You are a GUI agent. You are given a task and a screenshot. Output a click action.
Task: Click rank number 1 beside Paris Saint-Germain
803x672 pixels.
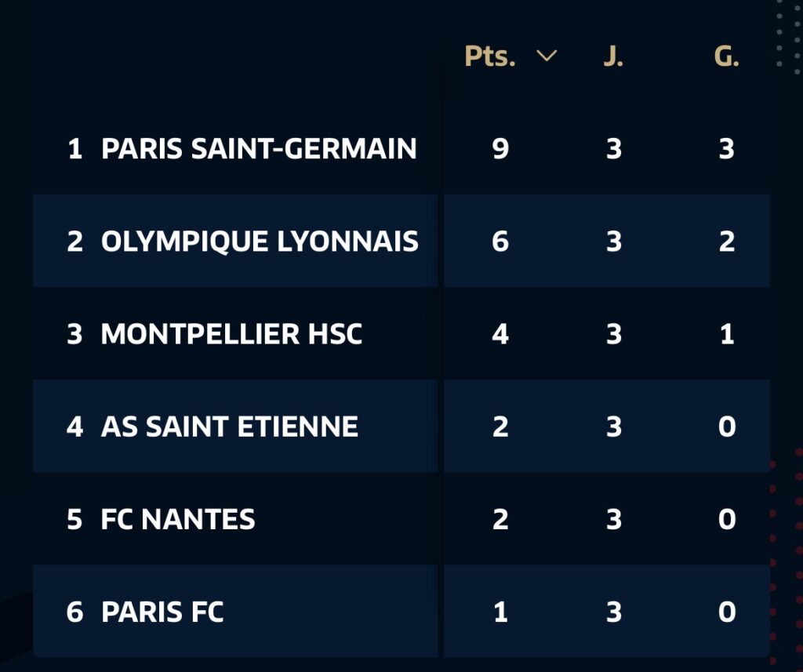(x=74, y=148)
